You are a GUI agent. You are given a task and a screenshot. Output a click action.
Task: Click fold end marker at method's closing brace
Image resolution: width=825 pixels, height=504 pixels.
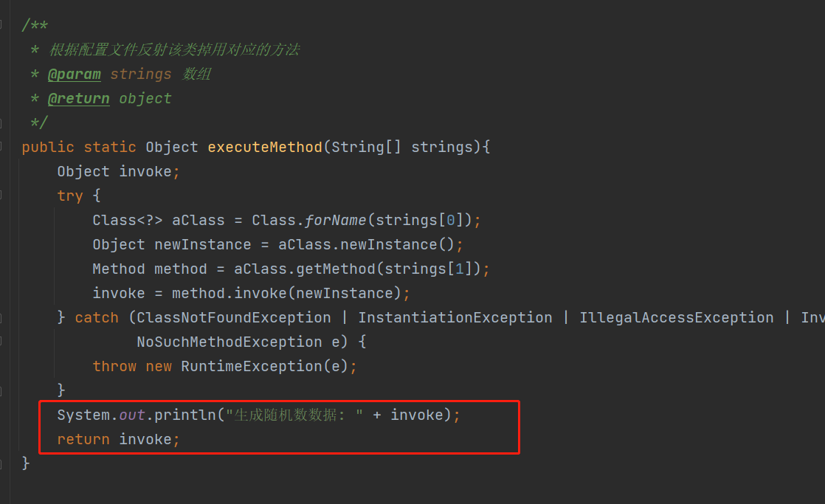click(2, 463)
